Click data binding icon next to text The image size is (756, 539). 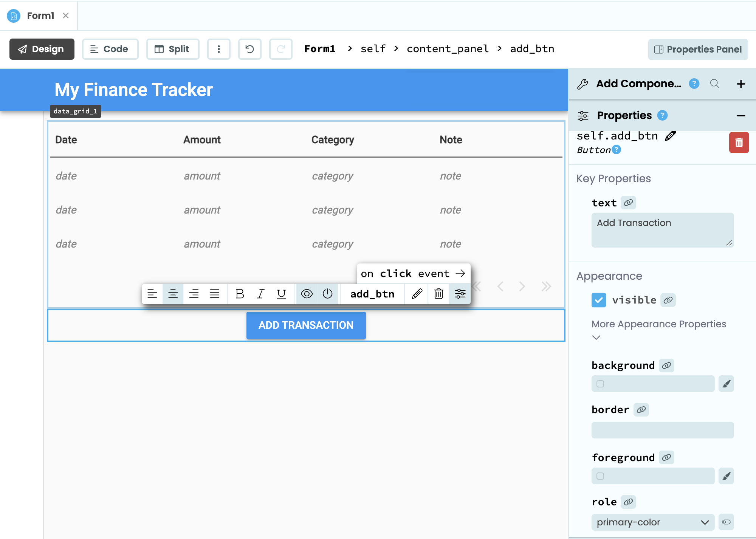pyautogui.click(x=628, y=203)
